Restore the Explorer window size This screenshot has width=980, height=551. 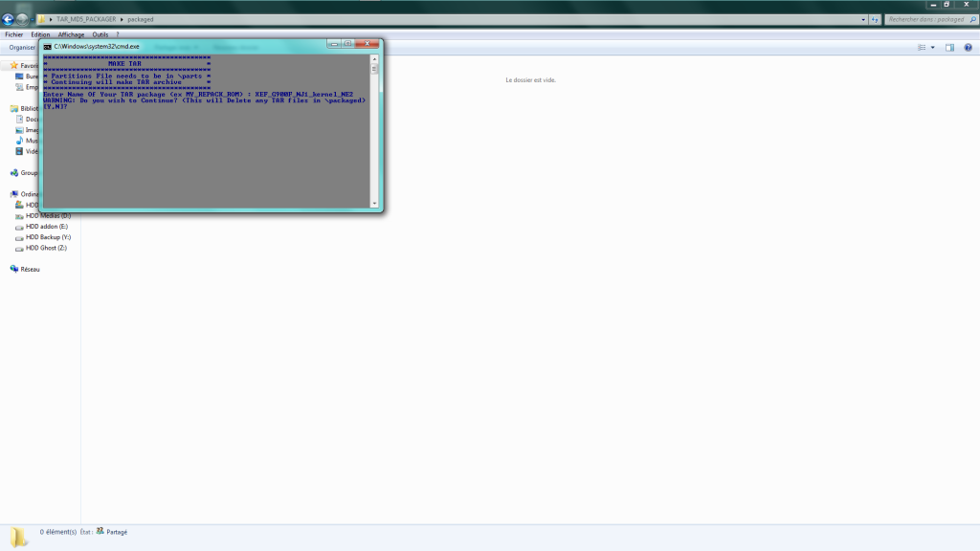tap(947, 5)
